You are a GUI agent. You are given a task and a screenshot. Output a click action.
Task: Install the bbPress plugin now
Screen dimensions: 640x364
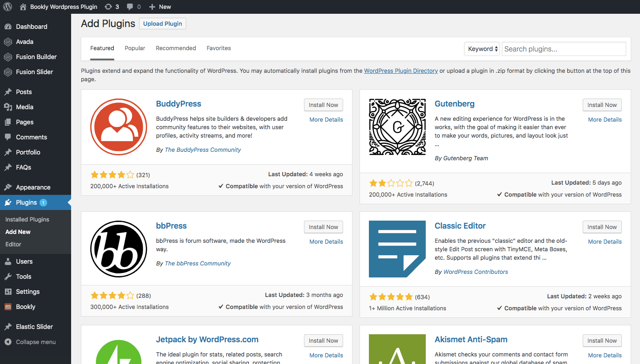coord(324,227)
